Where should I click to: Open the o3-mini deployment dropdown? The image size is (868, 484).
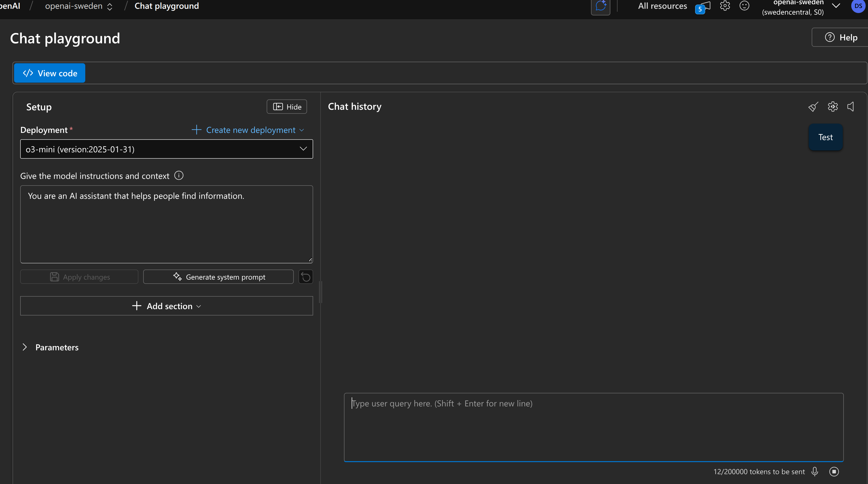[x=167, y=149]
